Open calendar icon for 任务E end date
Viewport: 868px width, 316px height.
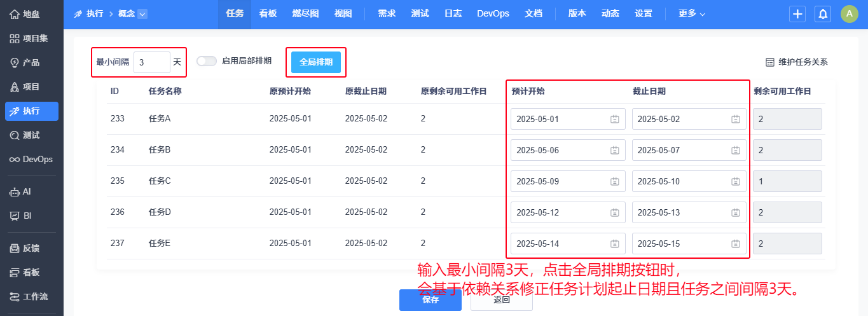pos(736,244)
